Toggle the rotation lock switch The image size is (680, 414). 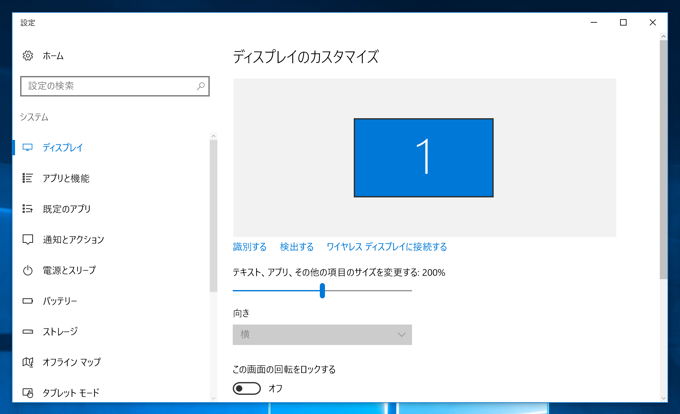(x=247, y=388)
